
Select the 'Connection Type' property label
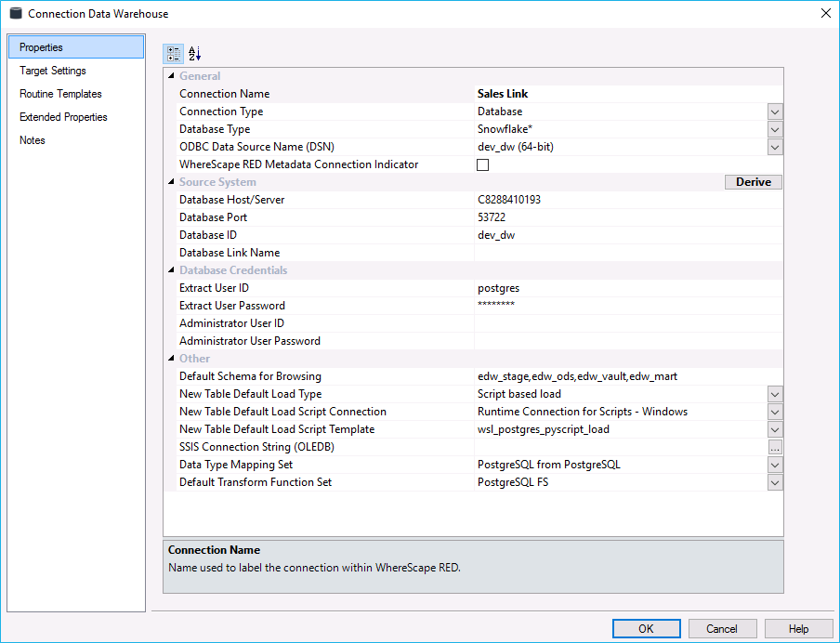click(221, 112)
